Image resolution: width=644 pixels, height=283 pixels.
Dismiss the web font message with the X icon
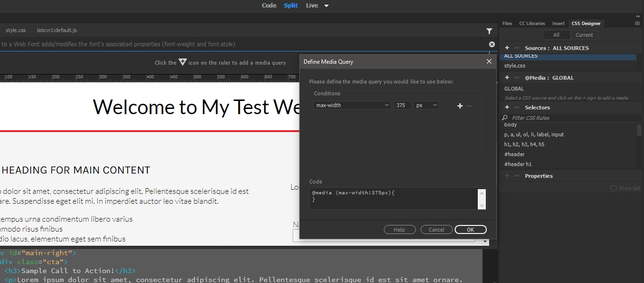[x=491, y=44]
